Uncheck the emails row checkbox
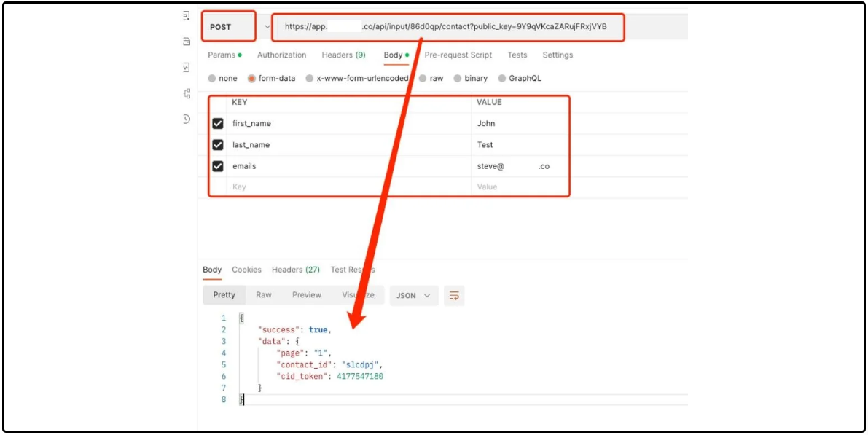Screen dimensions: 868x435 point(216,165)
